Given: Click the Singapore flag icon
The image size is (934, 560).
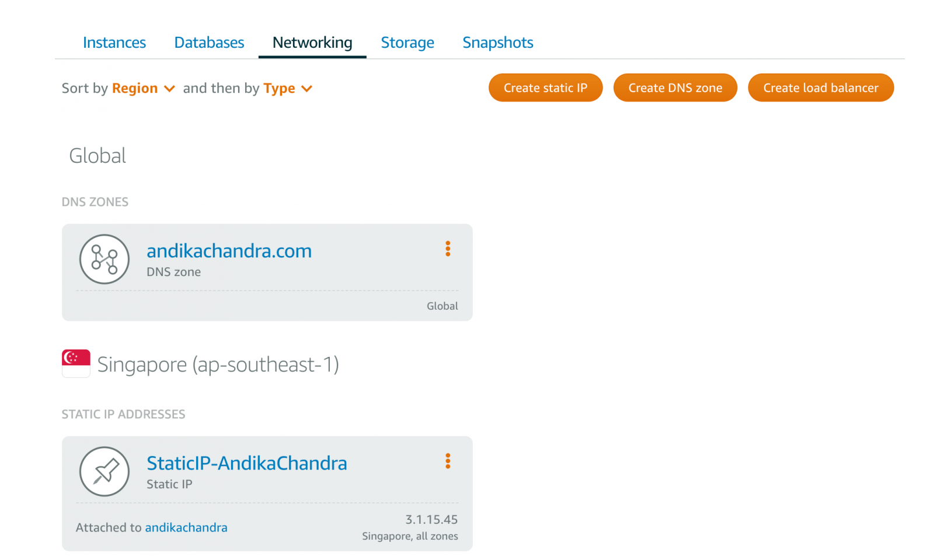Looking at the screenshot, I should 76,363.
